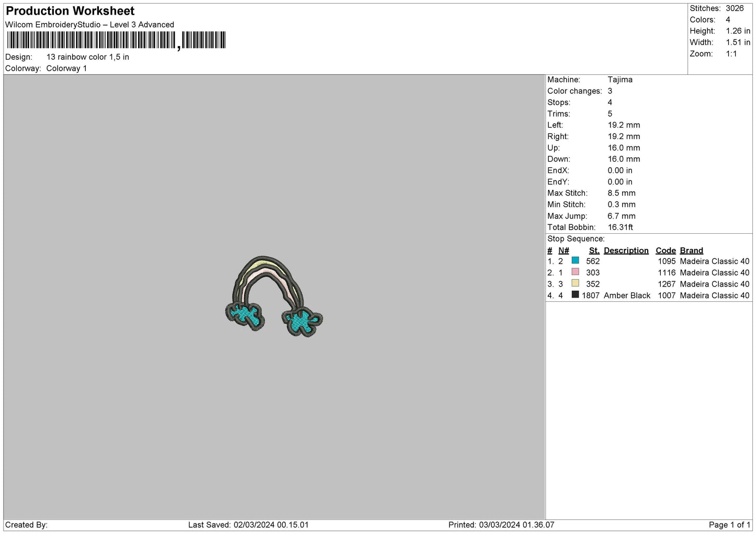Click the 'Code' column header
This screenshot has width=756, height=534.
click(x=666, y=251)
